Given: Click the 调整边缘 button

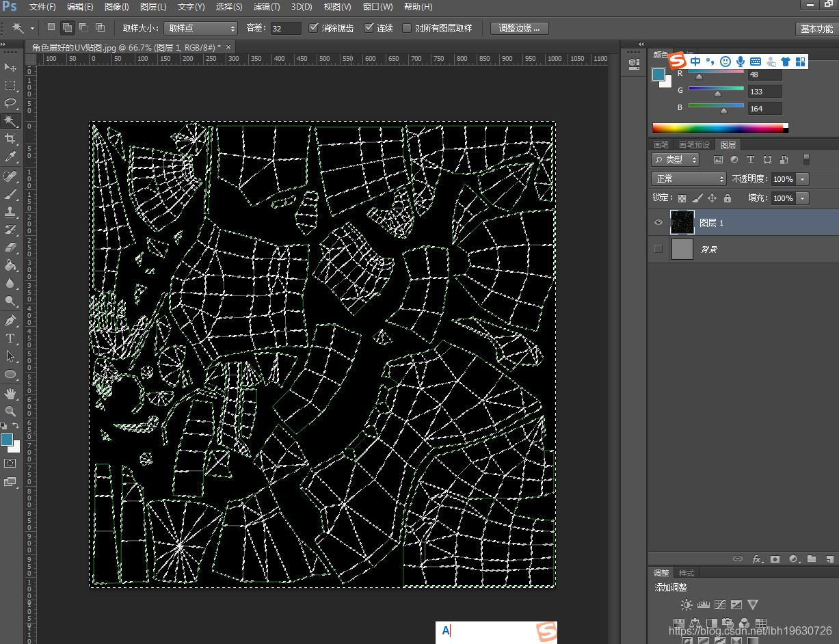Looking at the screenshot, I should (x=519, y=28).
